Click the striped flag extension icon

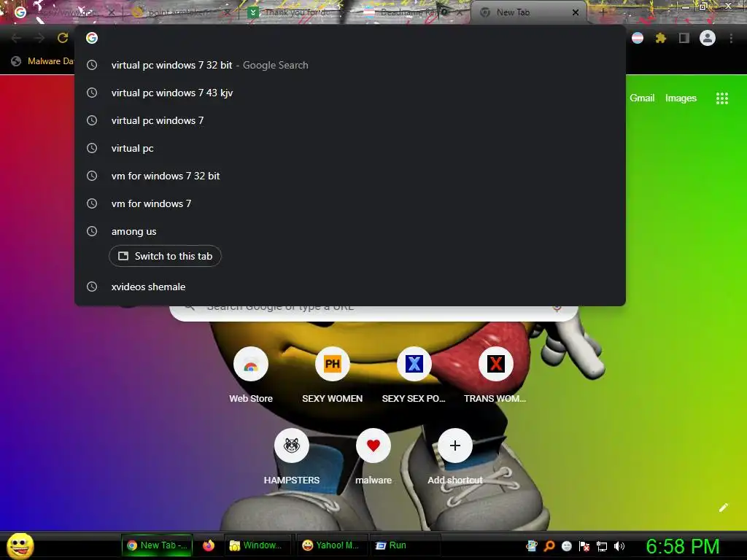[638, 38]
